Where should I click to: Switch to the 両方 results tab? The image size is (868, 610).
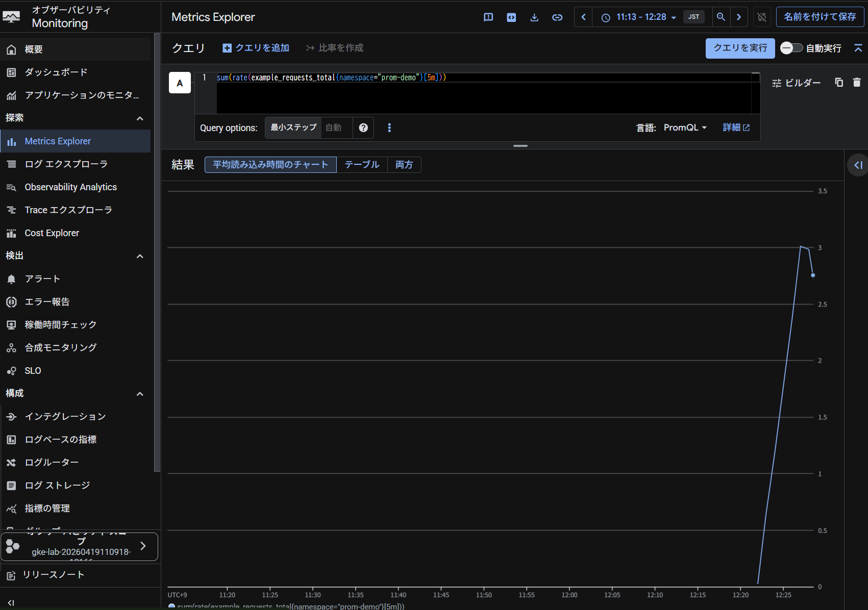(404, 165)
